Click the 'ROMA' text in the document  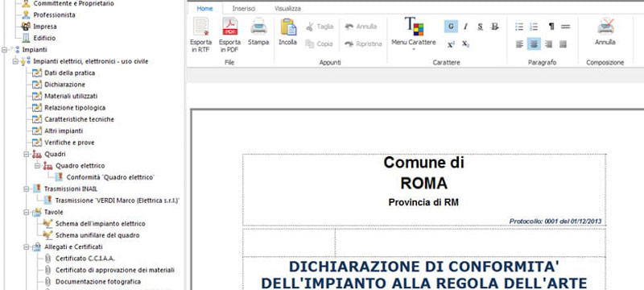coord(424,183)
